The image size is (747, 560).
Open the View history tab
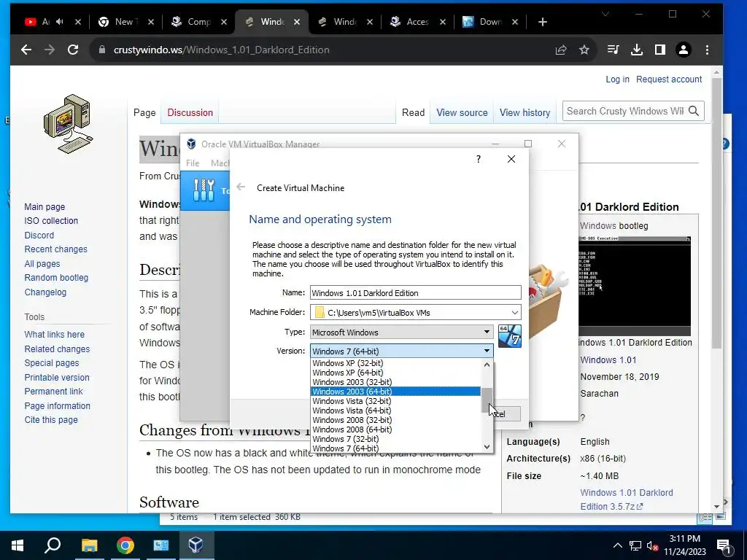pos(525,113)
